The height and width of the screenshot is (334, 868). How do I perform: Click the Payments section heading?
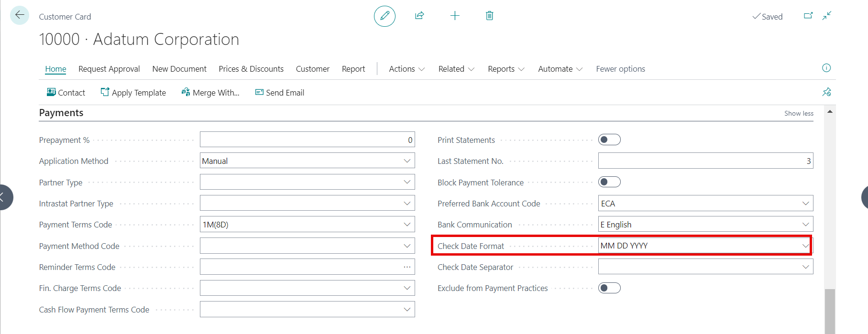61,113
